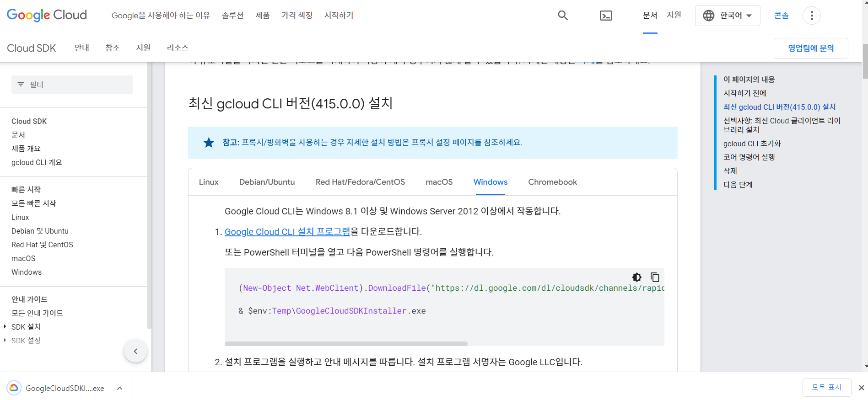
Task: Open the 프록시 설정 page link
Action: pyautogui.click(x=431, y=142)
